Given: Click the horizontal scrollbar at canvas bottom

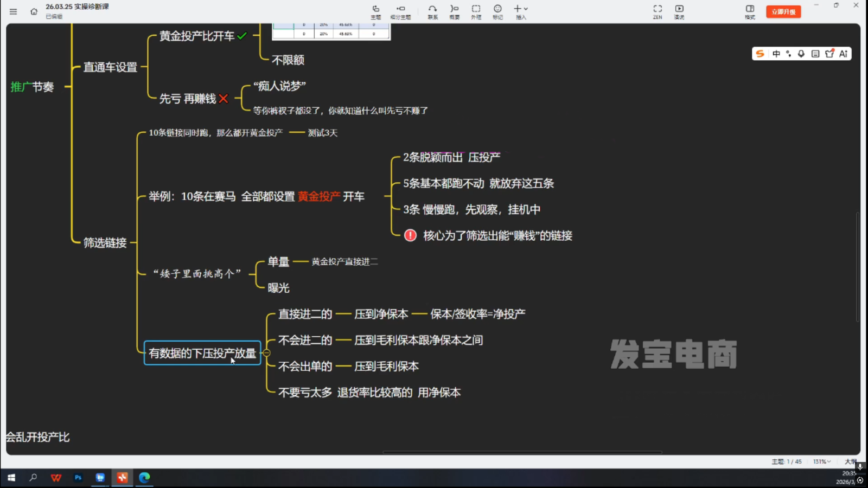Looking at the screenshot, I should 522,452.
